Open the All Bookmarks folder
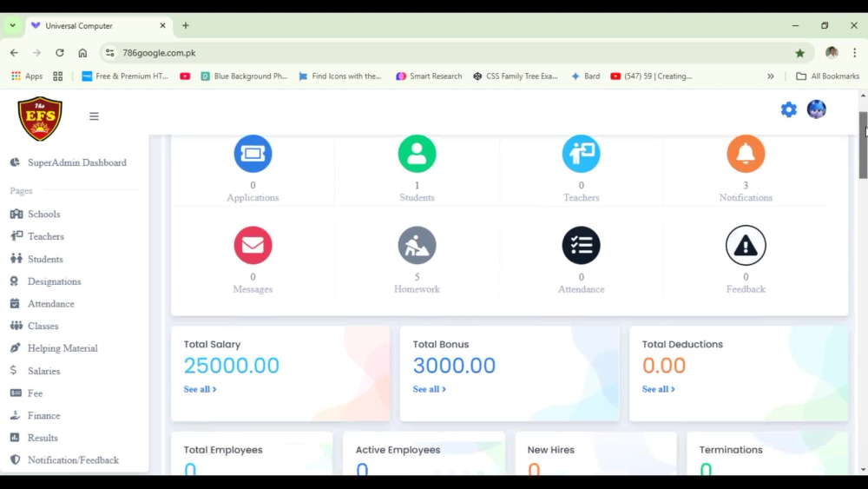The image size is (868, 489). (827, 76)
